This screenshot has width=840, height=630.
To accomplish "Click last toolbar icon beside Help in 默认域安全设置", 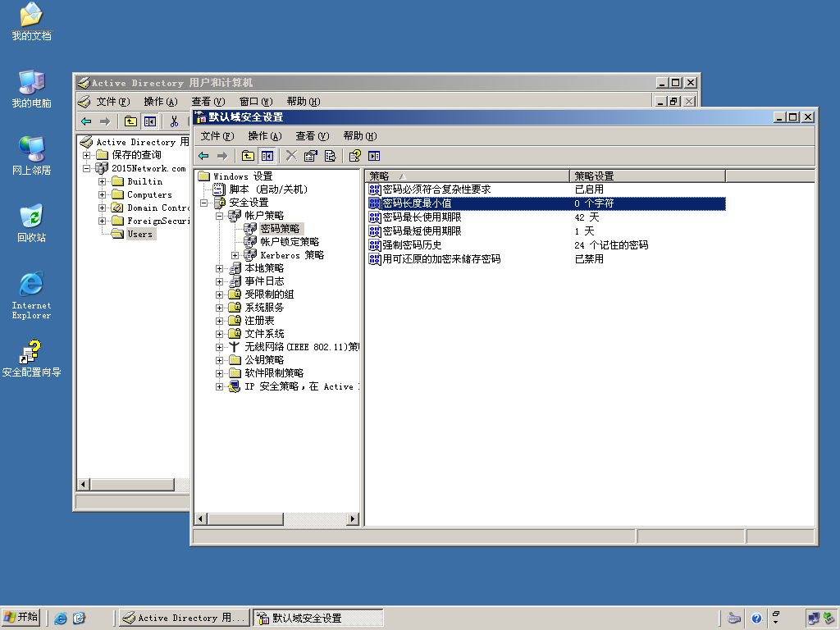I will click(x=374, y=156).
